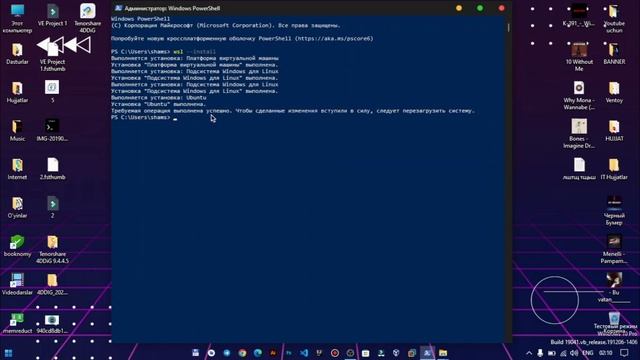Image resolution: width=640 pixels, height=360 pixels.
Task: Show hidden system tray icons
Action: click(529, 353)
